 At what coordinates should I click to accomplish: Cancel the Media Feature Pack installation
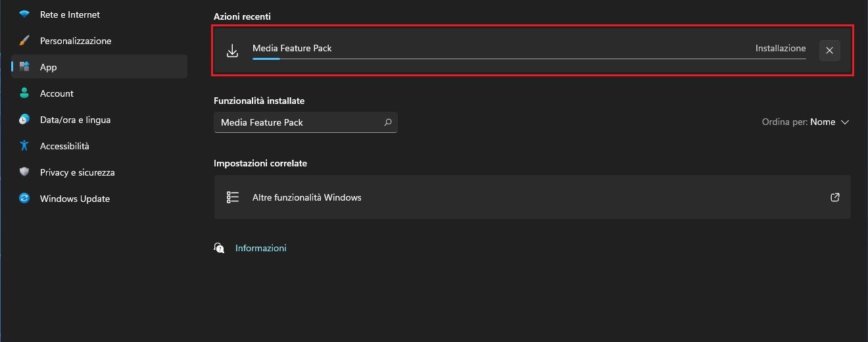pyautogui.click(x=829, y=51)
